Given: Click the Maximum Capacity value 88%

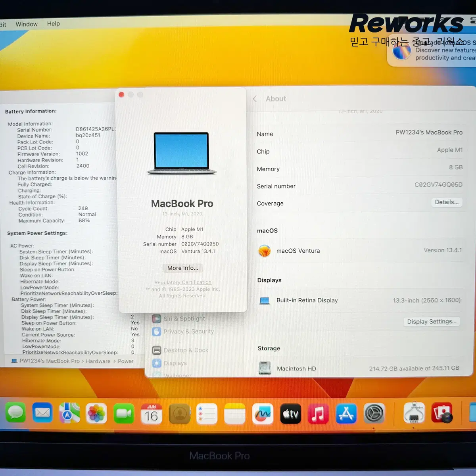Looking at the screenshot, I should 84,221.
